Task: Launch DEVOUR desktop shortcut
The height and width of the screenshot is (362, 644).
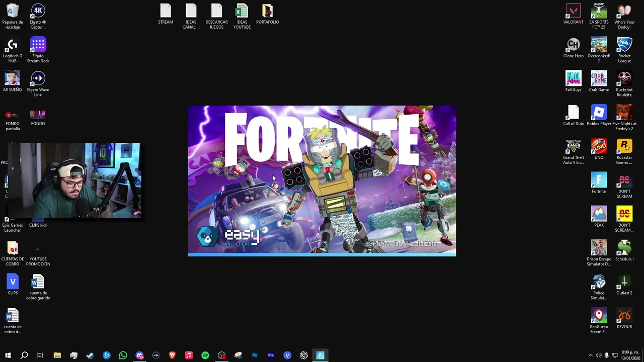Action: 624,318
